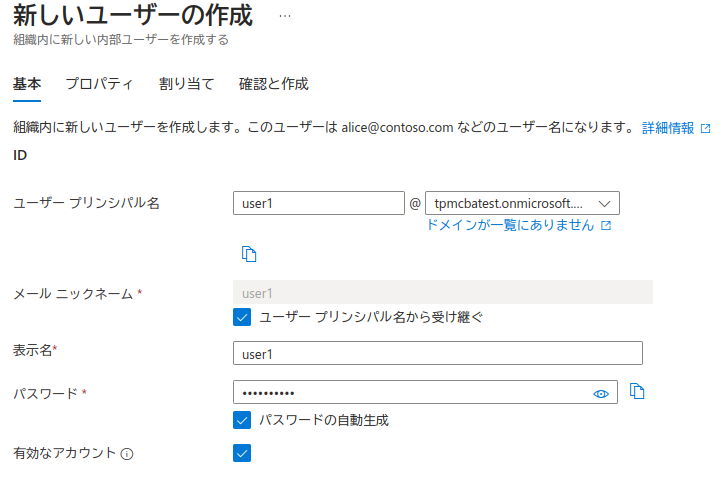Open the 詳細情報 link
The width and height of the screenshot is (721, 485).
667,128
